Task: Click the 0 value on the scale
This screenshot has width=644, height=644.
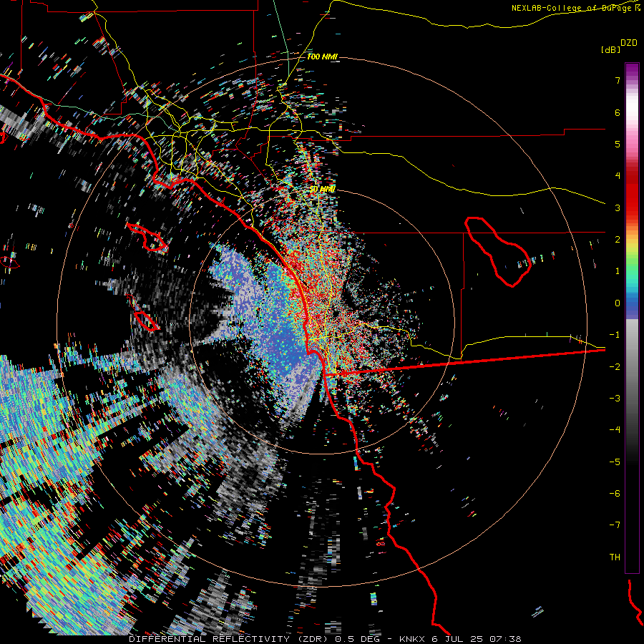Action: [x=618, y=303]
